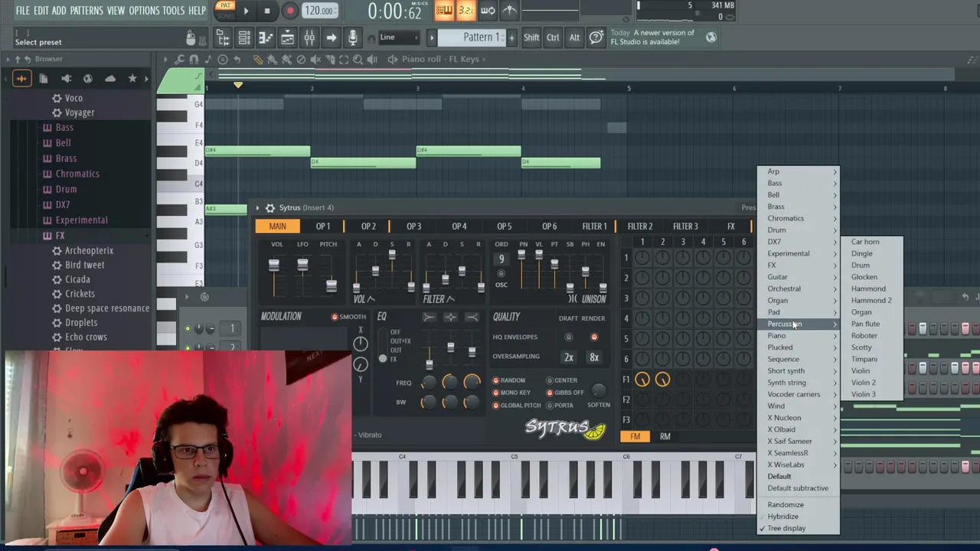The image size is (980, 551).
Task: Open the Line snap dropdown
Action: tap(398, 37)
